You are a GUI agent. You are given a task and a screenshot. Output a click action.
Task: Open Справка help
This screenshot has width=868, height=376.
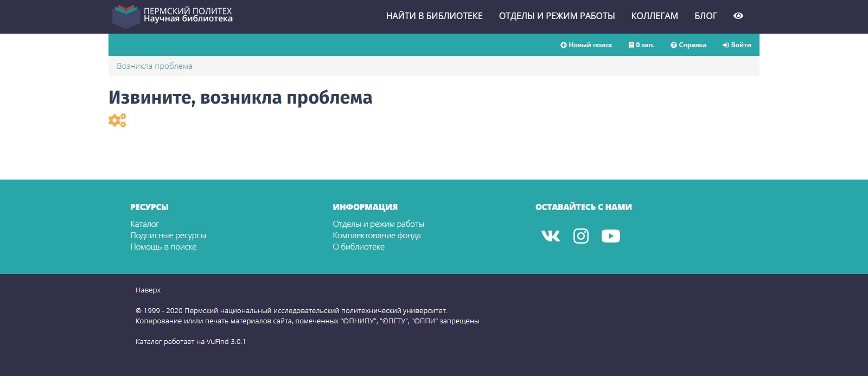(688, 45)
